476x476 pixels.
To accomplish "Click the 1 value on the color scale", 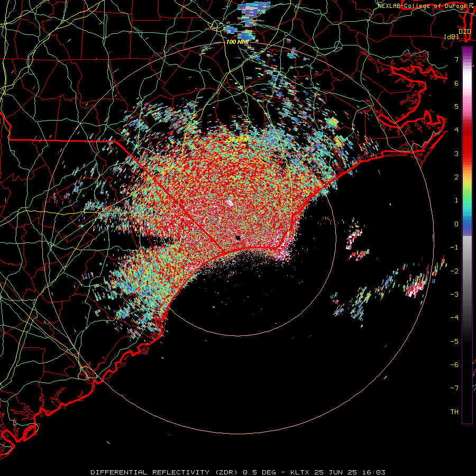I will tap(456, 200).
